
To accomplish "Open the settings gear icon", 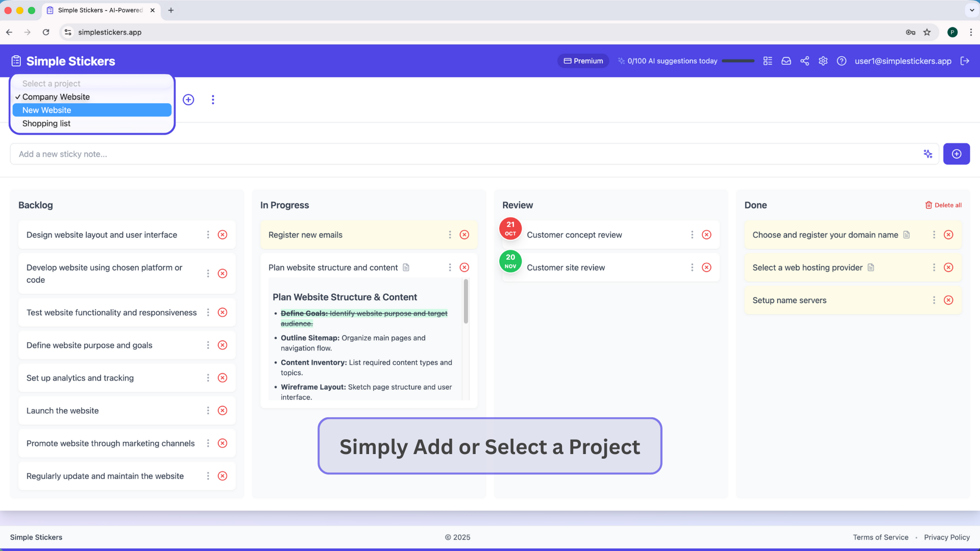I will (x=823, y=61).
